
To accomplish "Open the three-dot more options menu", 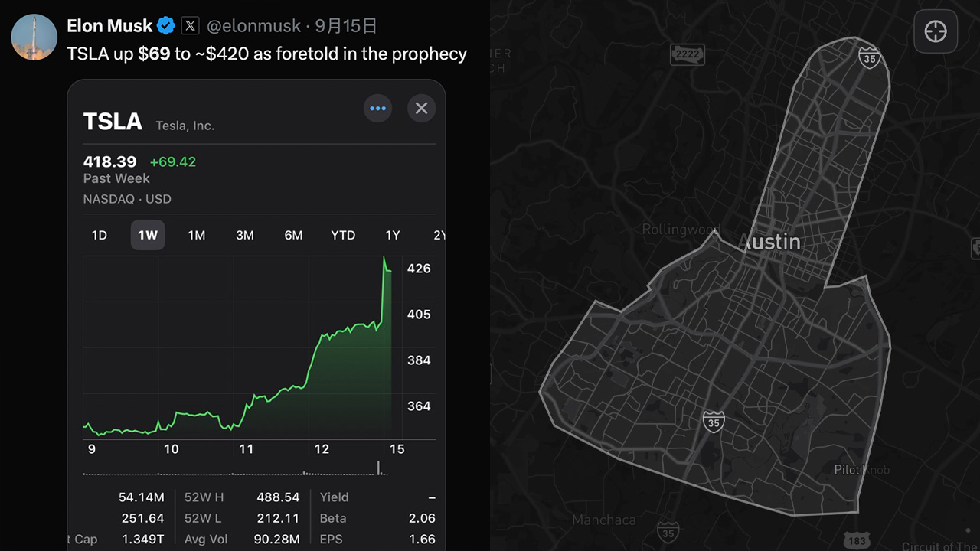I will 377,109.
